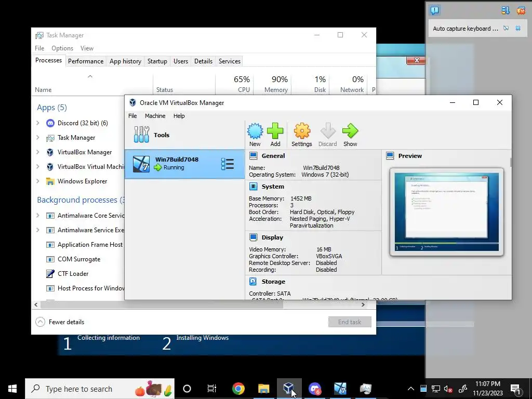Open the VirtualBox Help menu

179,116
